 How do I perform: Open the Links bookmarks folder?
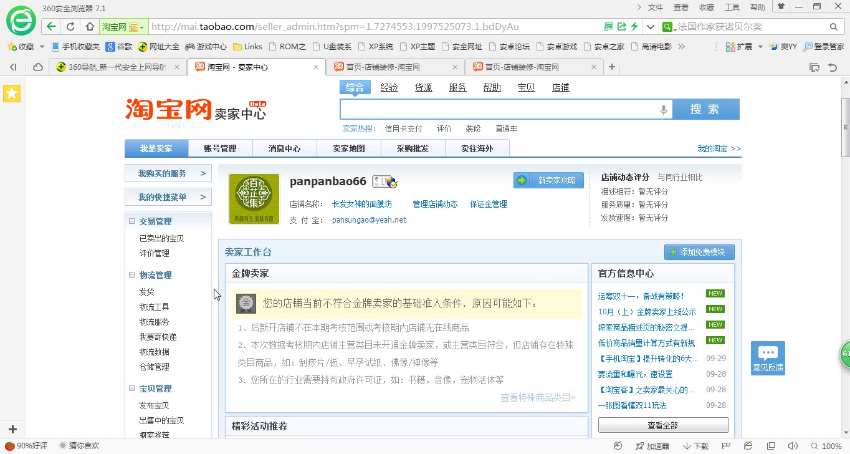pos(248,47)
